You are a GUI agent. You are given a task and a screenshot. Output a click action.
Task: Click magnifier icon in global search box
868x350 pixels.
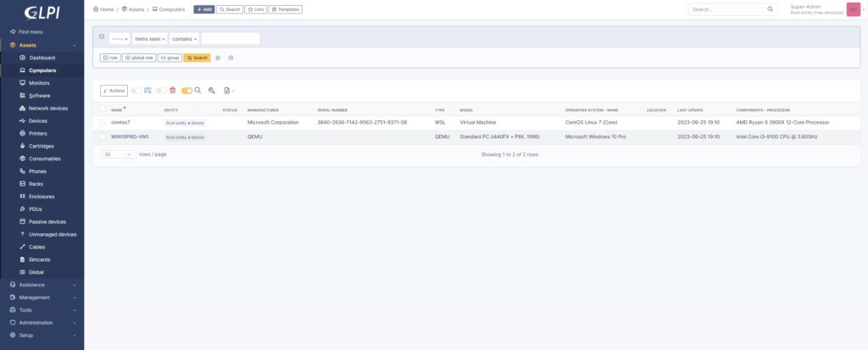click(770, 9)
